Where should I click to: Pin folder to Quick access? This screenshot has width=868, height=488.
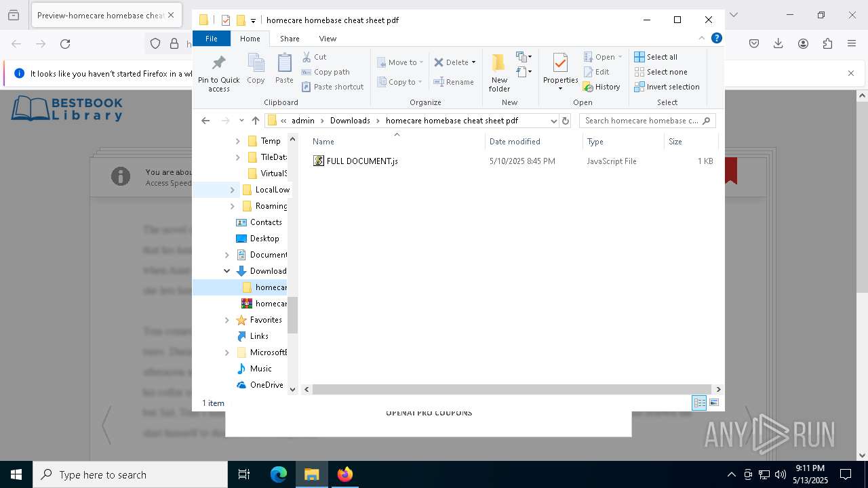(218, 73)
